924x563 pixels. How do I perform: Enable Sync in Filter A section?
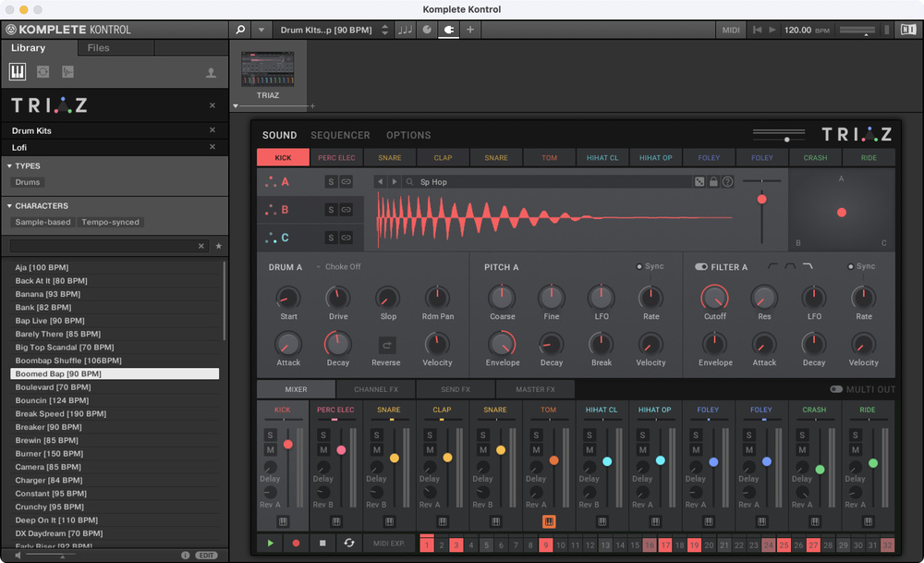coord(850,267)
